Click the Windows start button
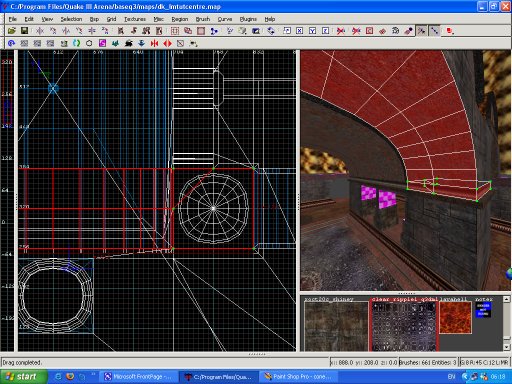Viewport: 512px width, 384px height. point(24,377)
